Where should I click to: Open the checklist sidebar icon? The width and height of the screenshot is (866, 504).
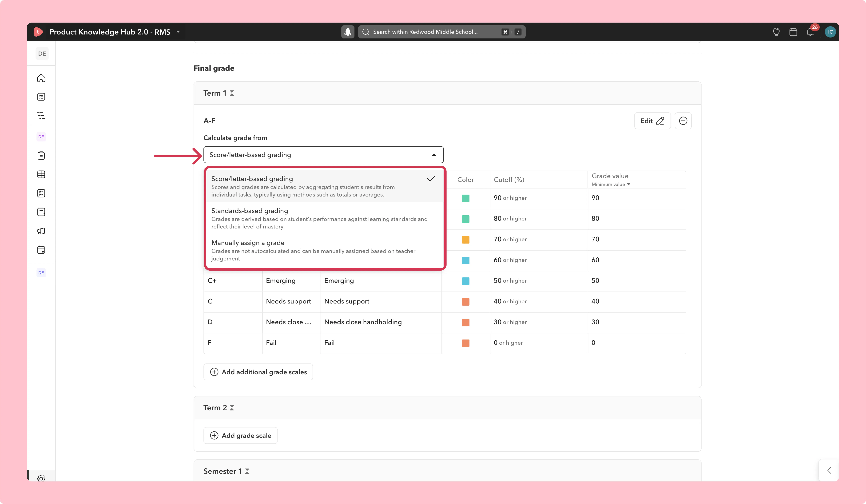[41, 193]
